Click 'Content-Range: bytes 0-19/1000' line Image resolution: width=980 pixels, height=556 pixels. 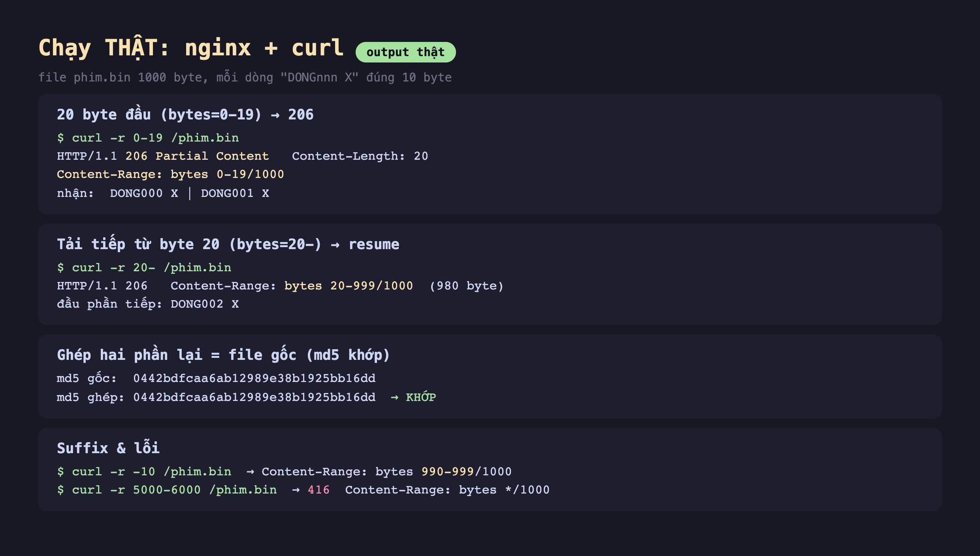point(170,174)
